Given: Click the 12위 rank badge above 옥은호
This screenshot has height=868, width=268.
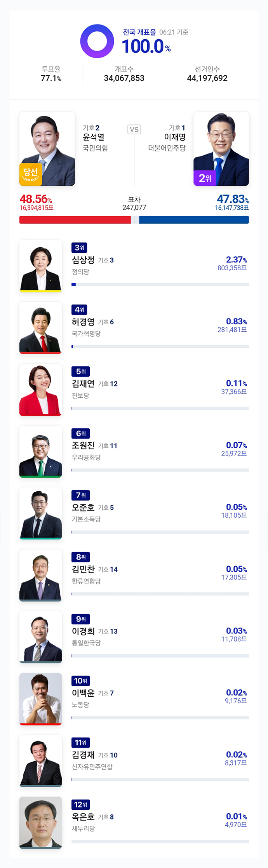Looking at the screenshot, I should 81,804.
